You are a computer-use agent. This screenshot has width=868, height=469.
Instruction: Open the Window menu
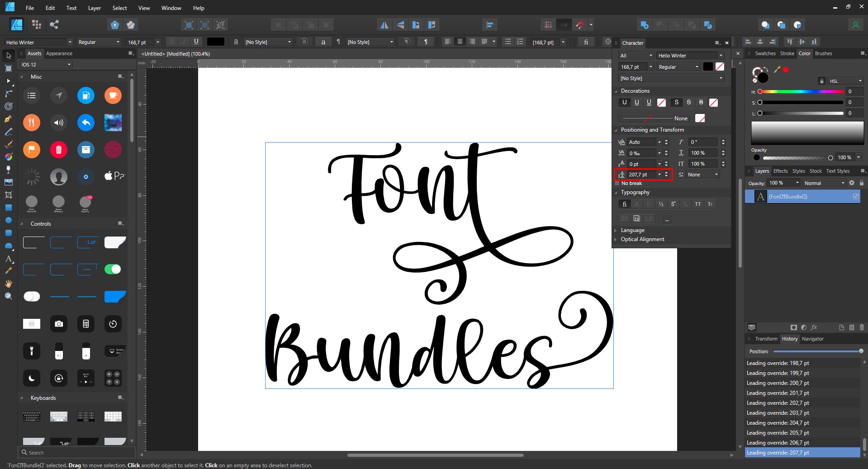click(171, 8)
